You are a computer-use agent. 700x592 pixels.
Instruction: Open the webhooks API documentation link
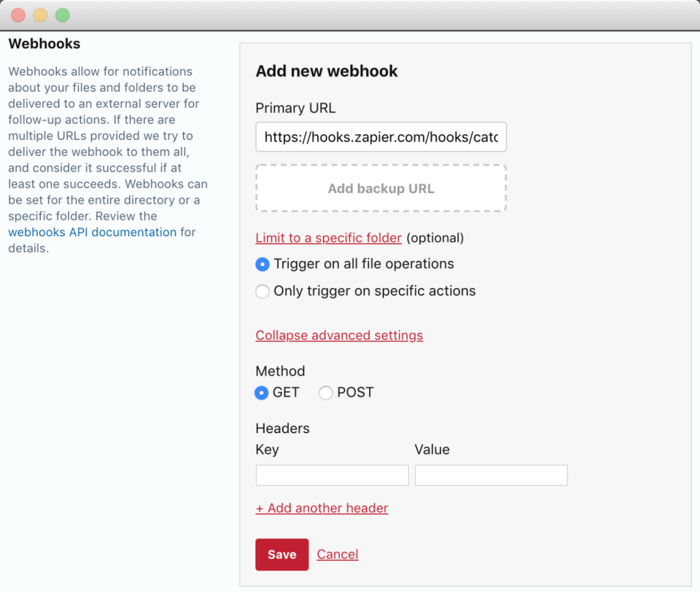tap(92, 233)
